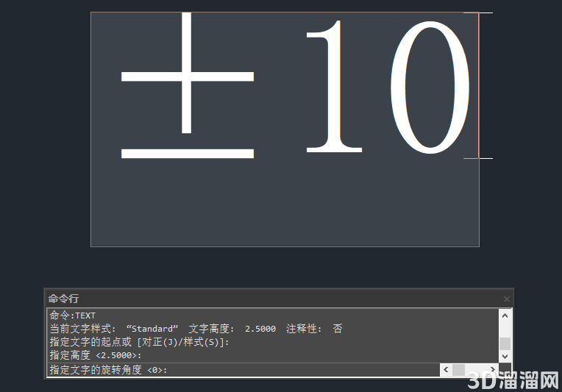Click the 指定文字的起点或 [对正(J)/样式(S)] line

click(139, 342)
